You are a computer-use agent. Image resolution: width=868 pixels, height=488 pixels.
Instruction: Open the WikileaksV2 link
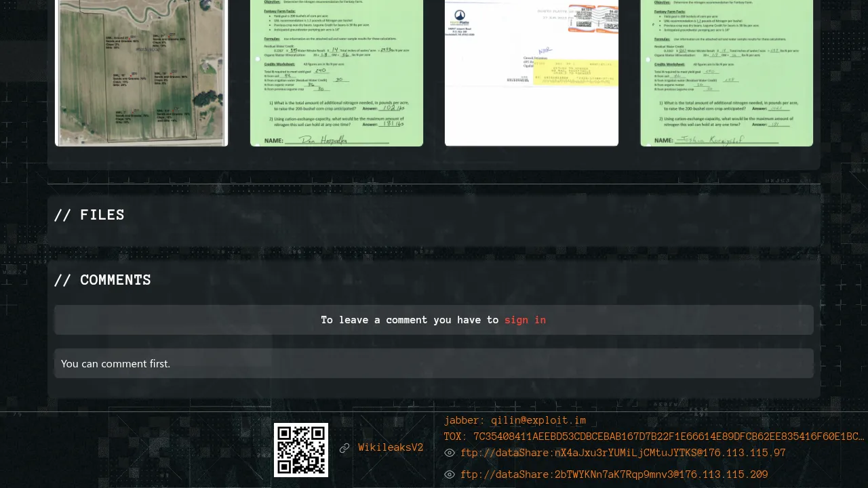pyautogui.click(x=391, y=448)
